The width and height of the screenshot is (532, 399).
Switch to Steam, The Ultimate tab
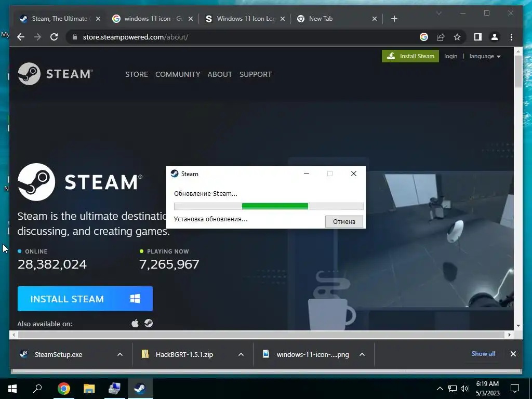59,19
